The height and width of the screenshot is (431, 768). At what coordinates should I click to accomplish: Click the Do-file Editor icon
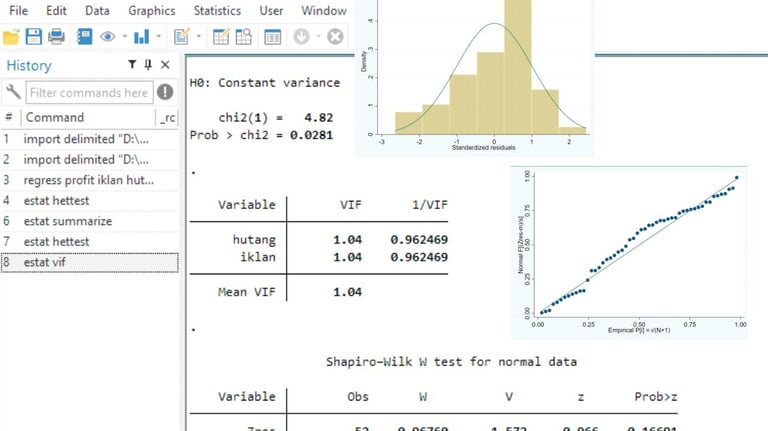pyautogui.click(x=181, y=37)
